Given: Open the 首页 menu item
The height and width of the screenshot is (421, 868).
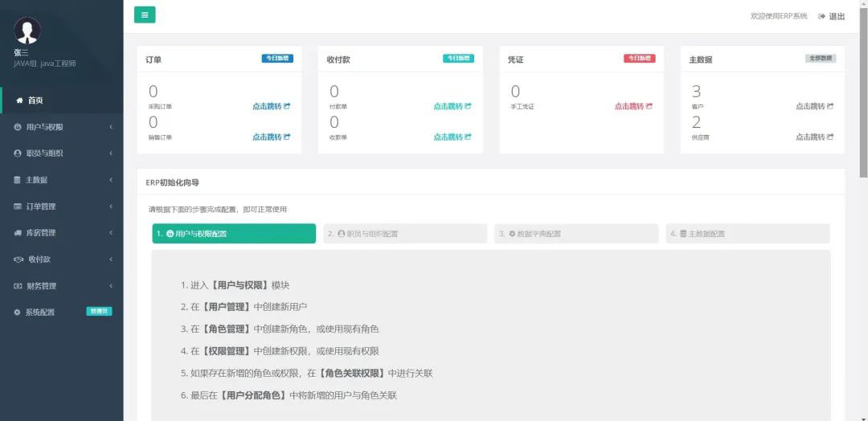Looking at the screenshot, I should point(62,100).
